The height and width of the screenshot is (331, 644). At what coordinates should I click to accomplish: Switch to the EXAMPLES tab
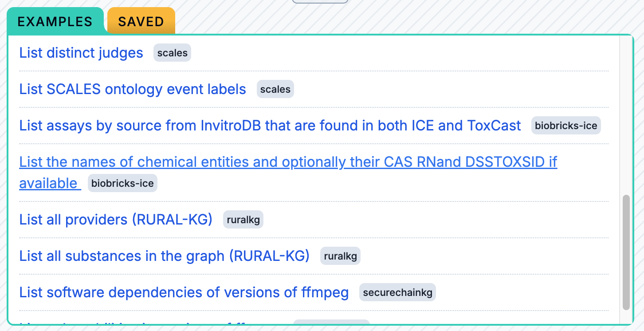(x=55, y=21)
